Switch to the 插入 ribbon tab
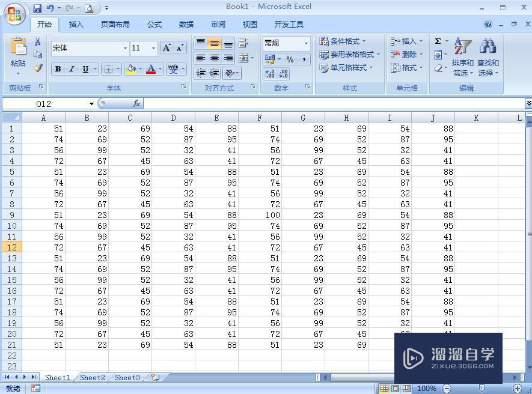This screenshot has width=532, height=394. click(76, 24)
